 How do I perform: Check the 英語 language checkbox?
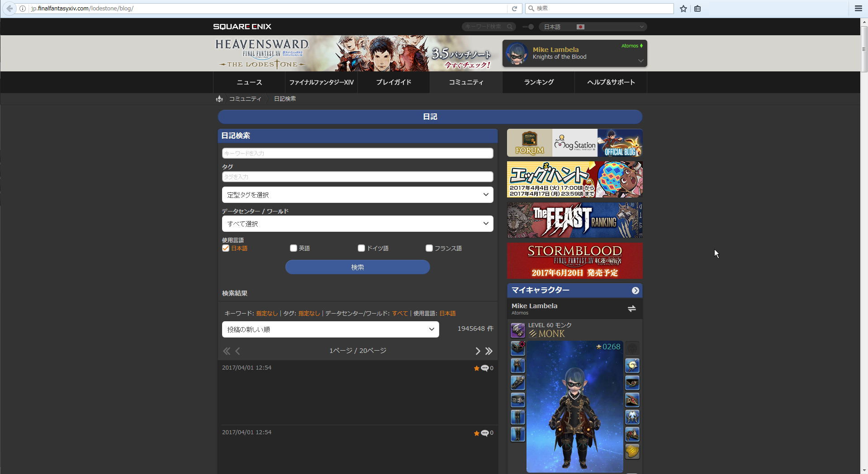point(294,248)
